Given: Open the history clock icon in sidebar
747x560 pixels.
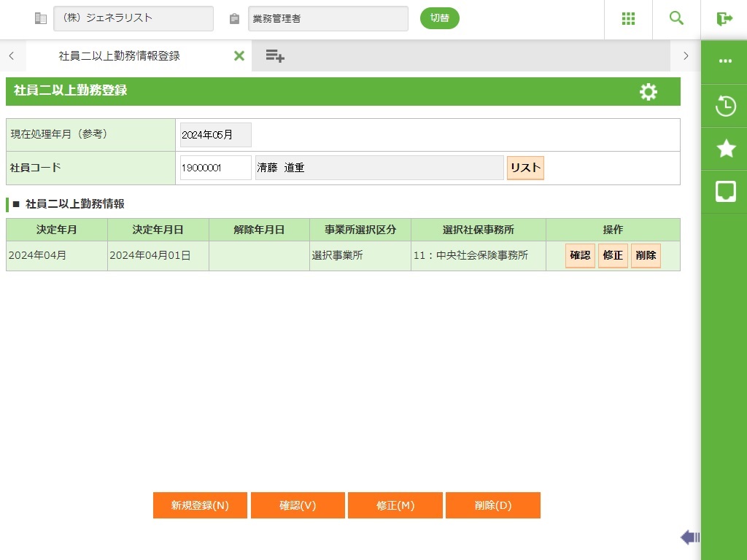Looking at the screenshot, I should click(x=725, y=106).
